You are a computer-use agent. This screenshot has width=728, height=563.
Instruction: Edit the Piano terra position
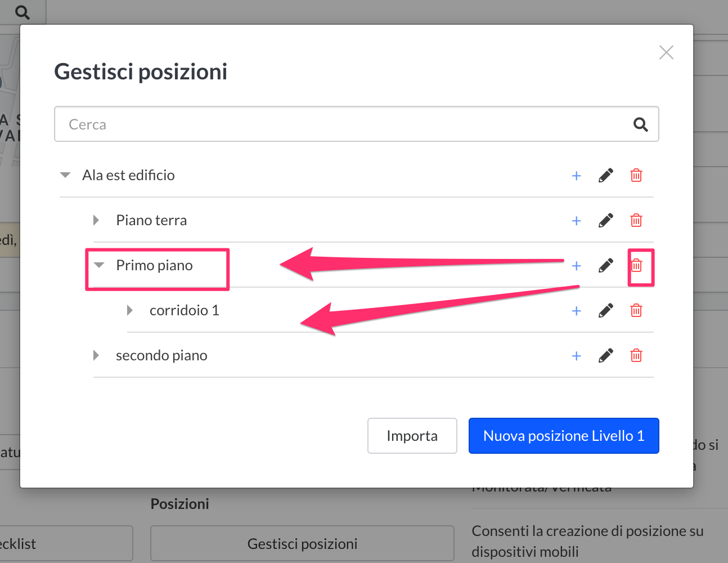click(x=606, y=221)
